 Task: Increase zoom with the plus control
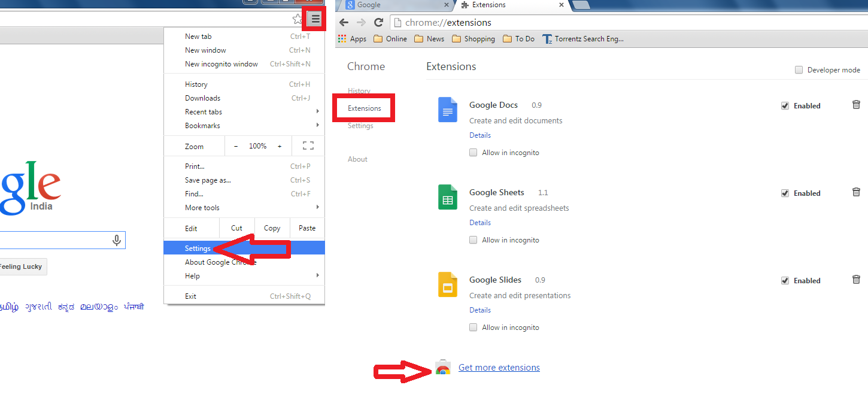279,146
